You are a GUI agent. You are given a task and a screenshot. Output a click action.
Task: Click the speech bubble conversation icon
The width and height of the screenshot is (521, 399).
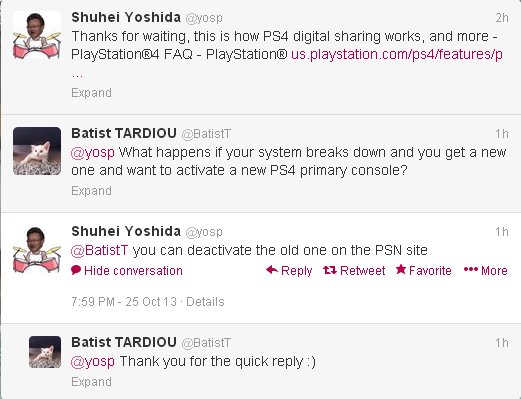76,270
